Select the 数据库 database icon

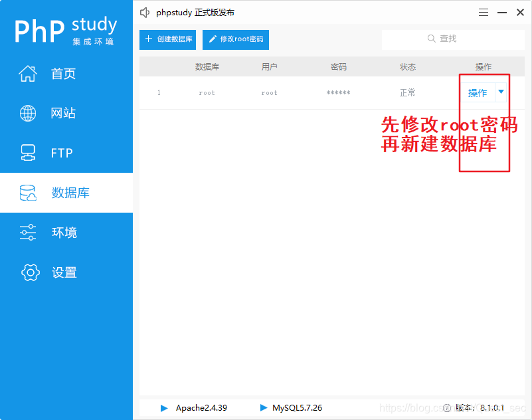click(x=27, y=192)
